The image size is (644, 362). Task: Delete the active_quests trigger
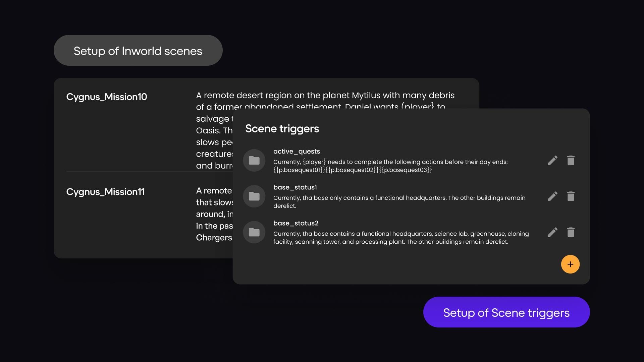pos(571,161)
